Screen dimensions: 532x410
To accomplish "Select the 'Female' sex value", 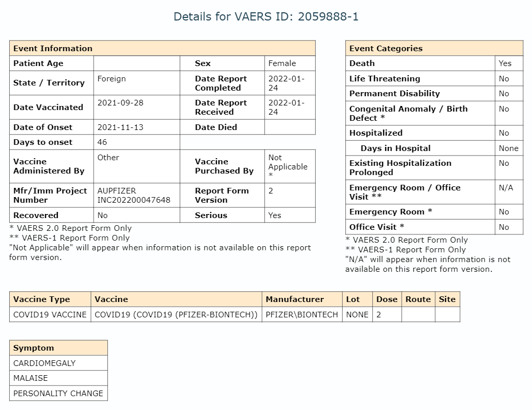I will [x=282, y=63].
